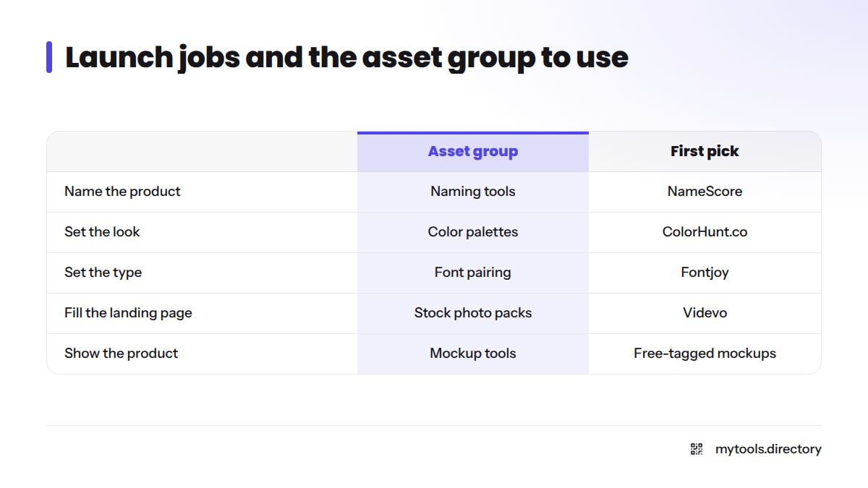Click the 'ColorHunt.co' first pick cell
Image resolution: width=868 pixels, height=488 pixels.
705,232
